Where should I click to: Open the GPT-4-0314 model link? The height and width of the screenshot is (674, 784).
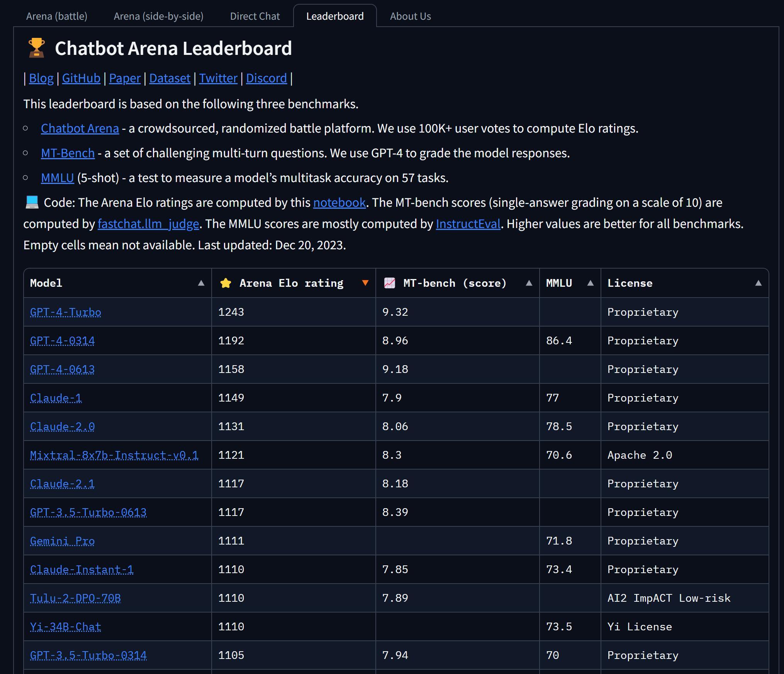tap(62, 341)
